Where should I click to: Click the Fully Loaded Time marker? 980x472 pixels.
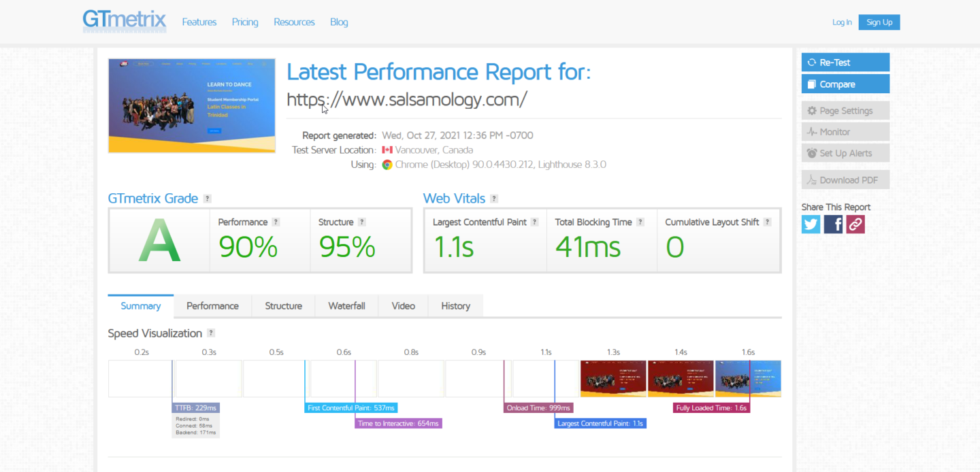711,408
